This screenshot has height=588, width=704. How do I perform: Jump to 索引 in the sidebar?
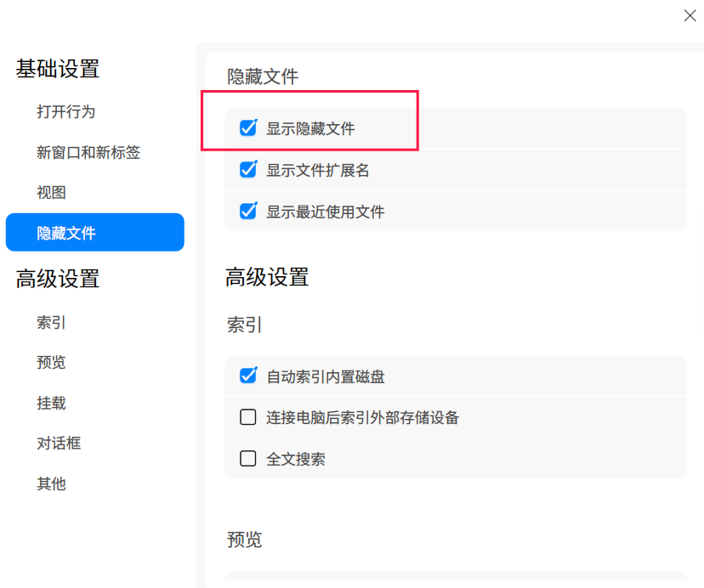(x=51, y=322)
